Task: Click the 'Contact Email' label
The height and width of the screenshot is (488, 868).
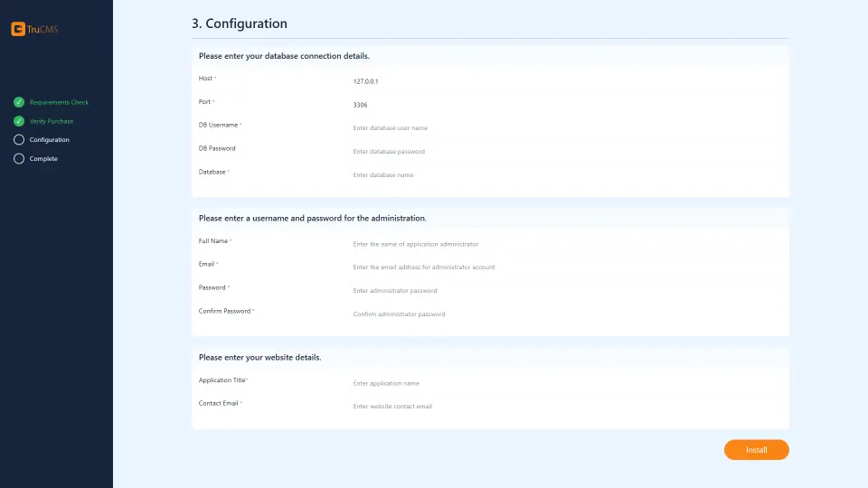Action: [221, 403]
